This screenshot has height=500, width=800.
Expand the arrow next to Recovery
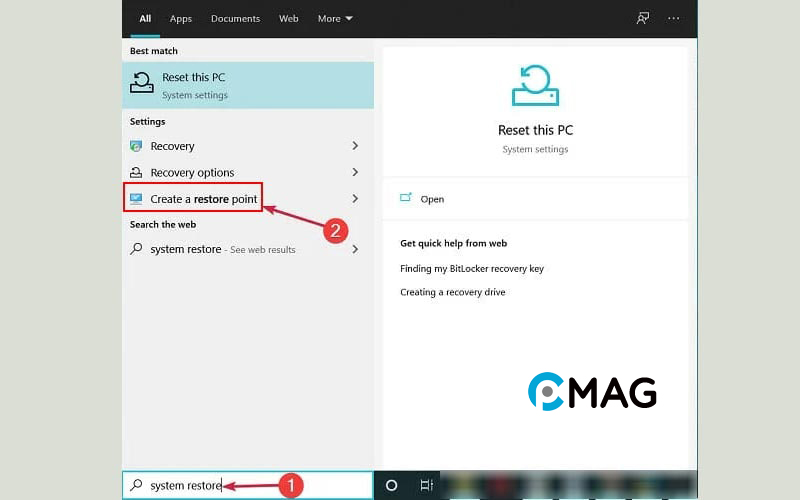[355, 146]
